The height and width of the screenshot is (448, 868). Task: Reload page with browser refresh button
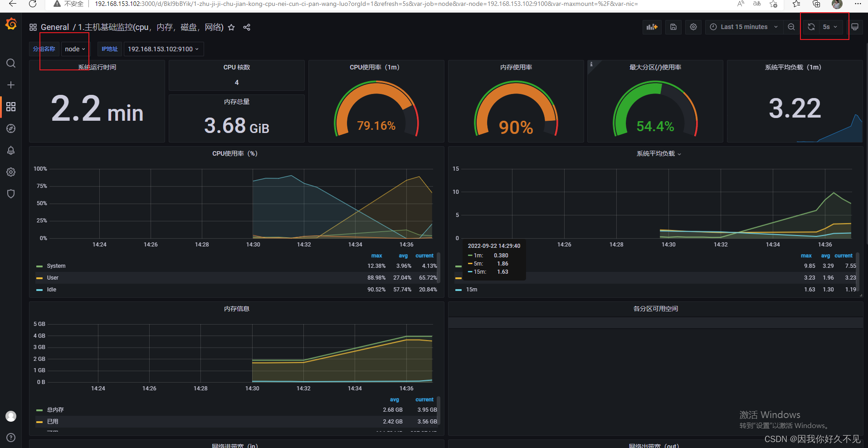[x=33, y=4]
